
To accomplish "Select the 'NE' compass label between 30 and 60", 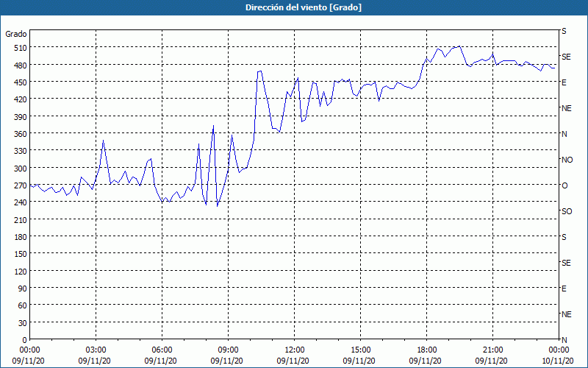I will tap(567, 314).
